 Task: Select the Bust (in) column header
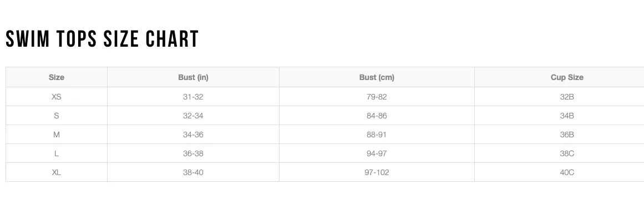pyautogui.click(x=193, y=77)
